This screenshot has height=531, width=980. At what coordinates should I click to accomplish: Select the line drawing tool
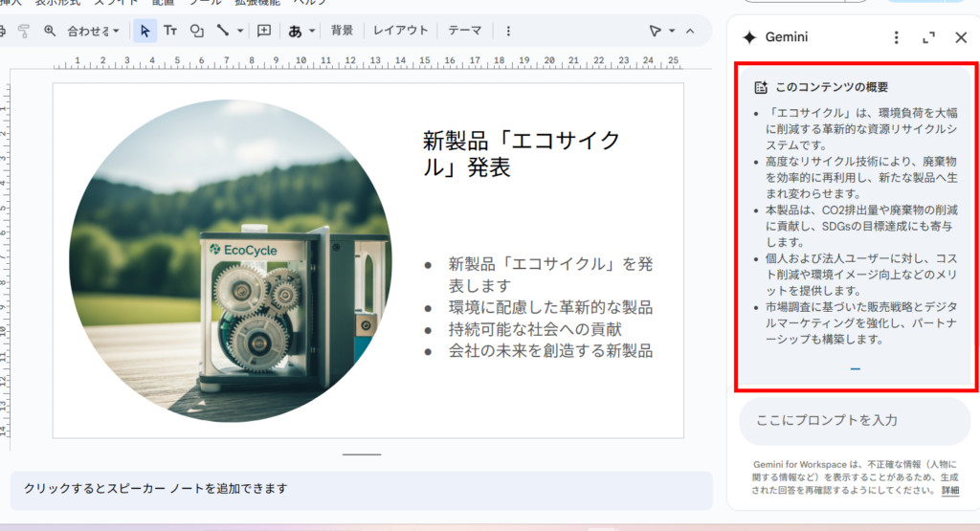[222, 30]
